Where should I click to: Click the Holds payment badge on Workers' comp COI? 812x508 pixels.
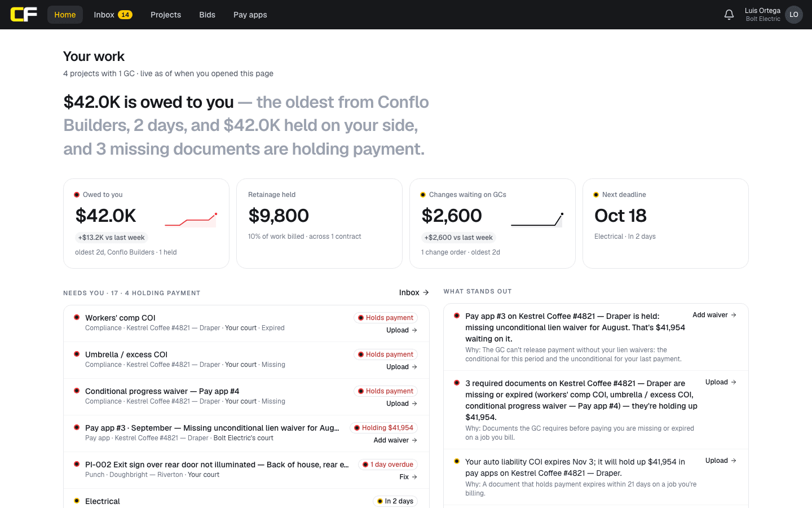point(386,318)
